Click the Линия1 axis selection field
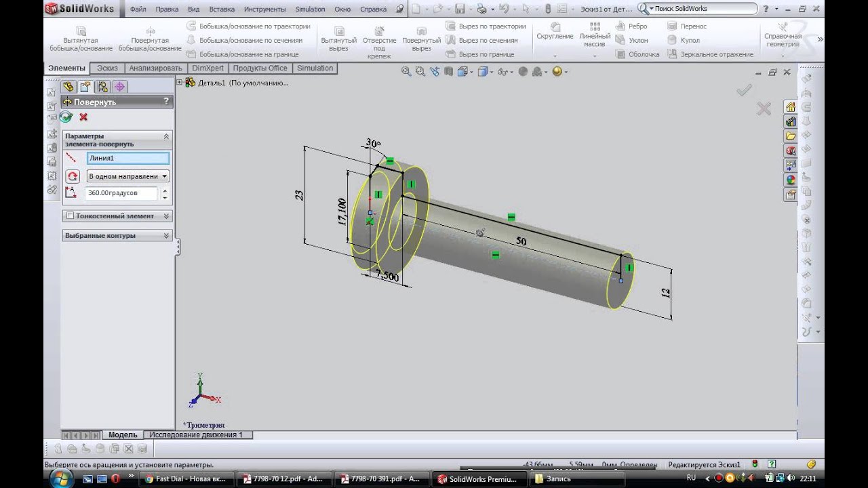Viewport: 868px width, 488px height. tap(127, 158)
